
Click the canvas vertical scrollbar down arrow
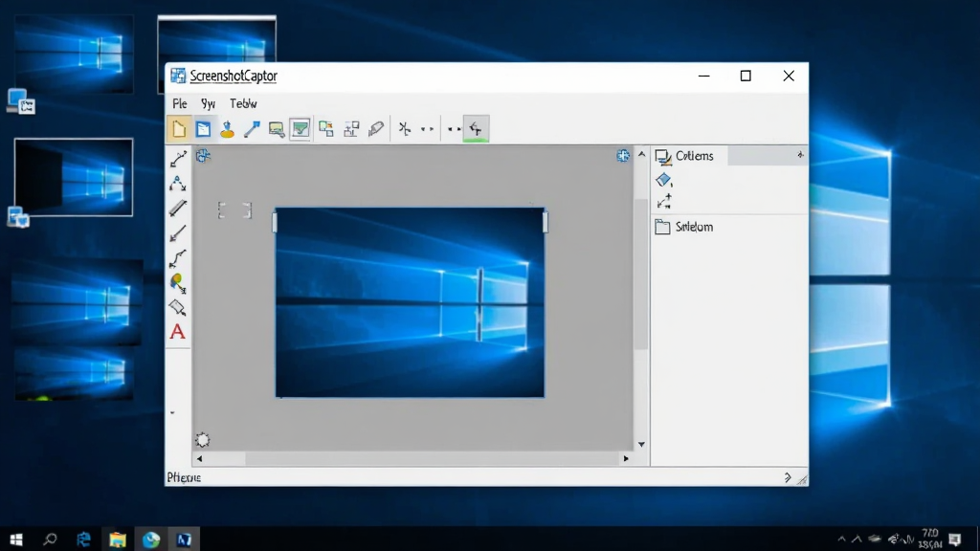click(641, 444)
